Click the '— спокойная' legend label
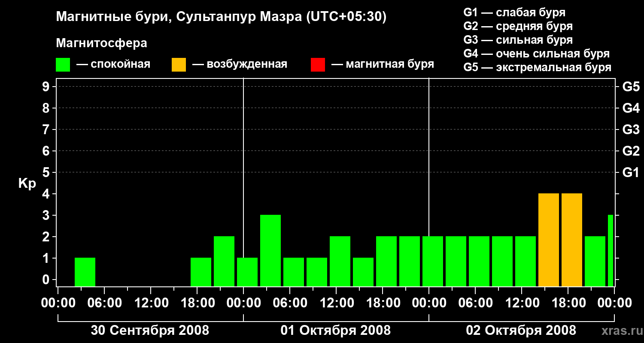Screen dimensions: 644x343 (113, 65)
